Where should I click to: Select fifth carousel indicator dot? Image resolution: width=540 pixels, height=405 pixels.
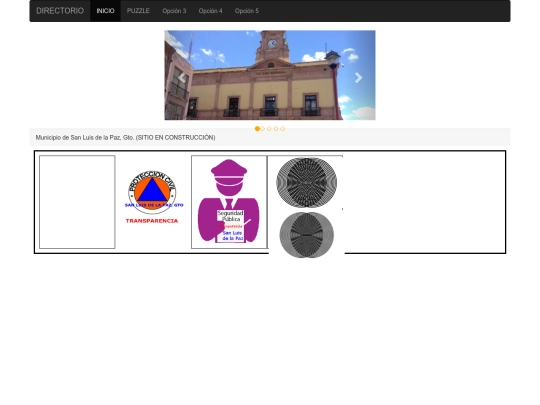click(x=283, y=128)
